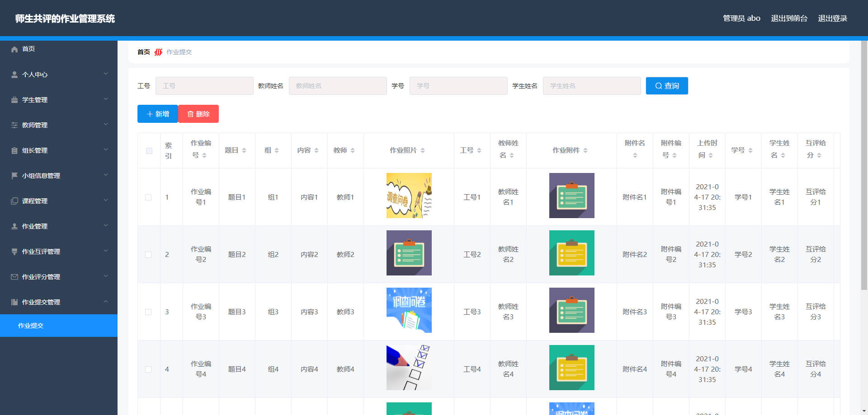Click the sort arrows on 教师 column
The image size is (868, 415).
[x=353, y=150]
